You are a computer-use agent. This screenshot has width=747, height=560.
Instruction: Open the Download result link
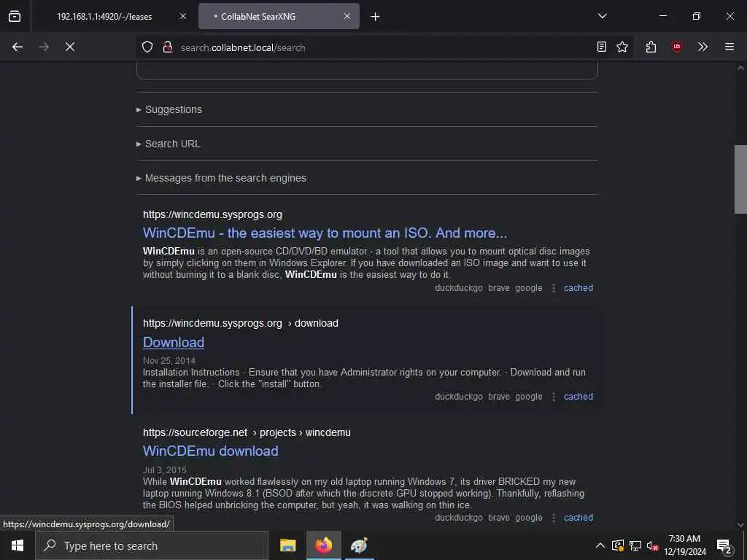[174, 343]
